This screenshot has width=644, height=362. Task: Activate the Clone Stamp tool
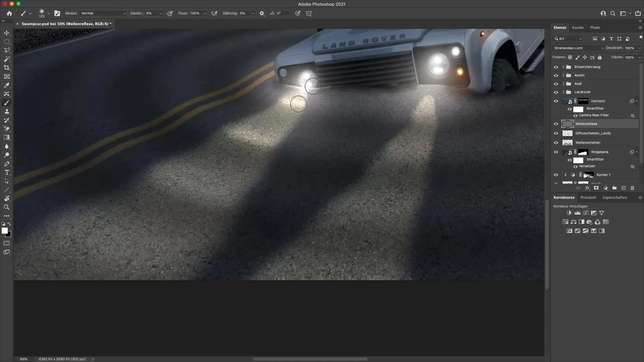point(7,112)
